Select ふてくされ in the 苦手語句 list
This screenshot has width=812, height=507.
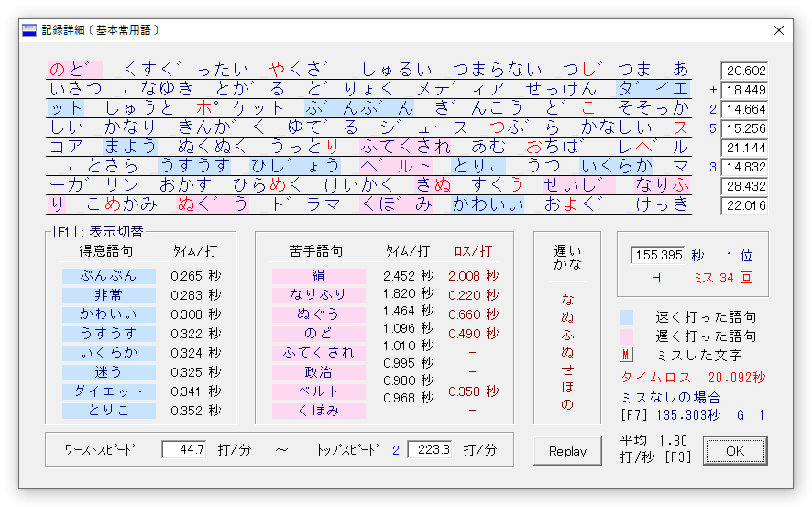coord(319,353)
